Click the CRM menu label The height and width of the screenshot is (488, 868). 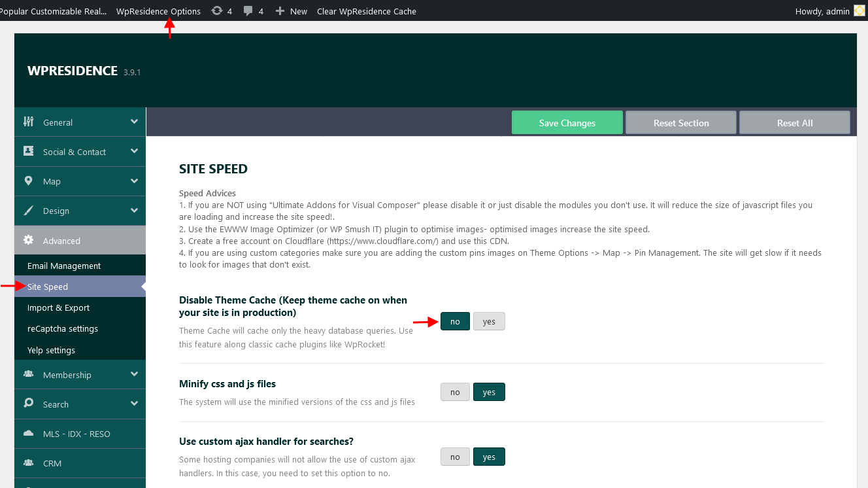(x=52, y=463)
